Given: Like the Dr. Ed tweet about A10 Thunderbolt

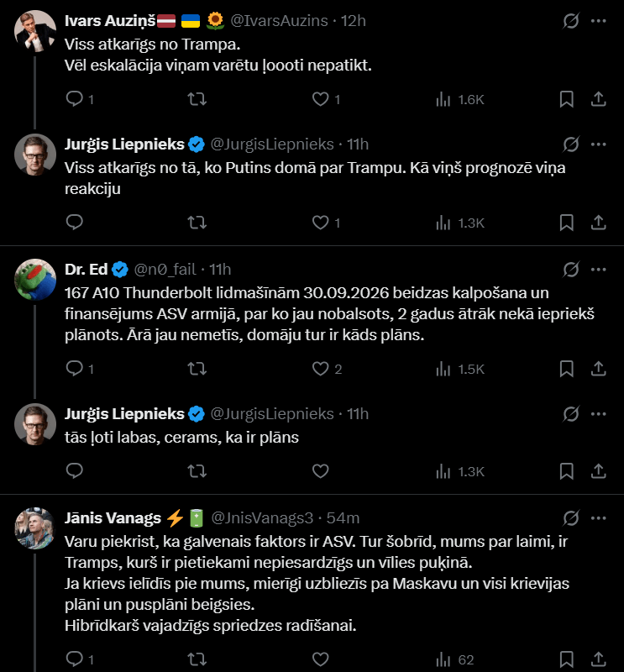Looking at the screenshot, I should pos(320,368).
